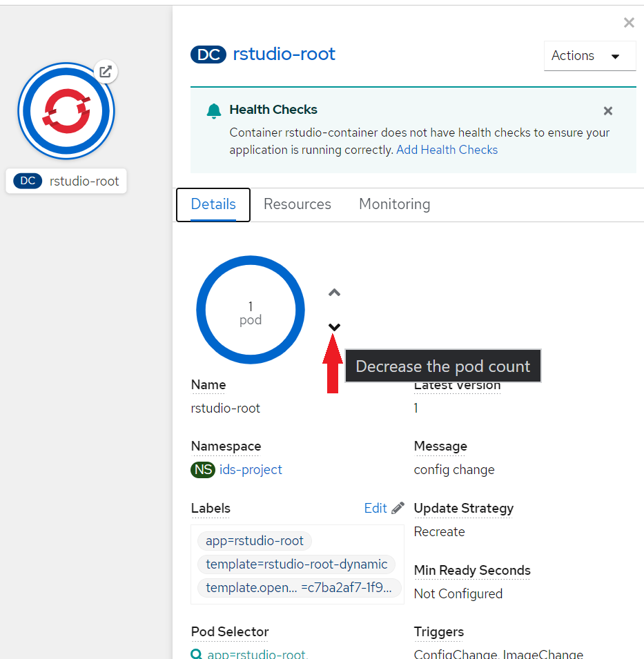Screen dimensions: 644x659
Task: Click the Message field heading
Action: point(440,446)
